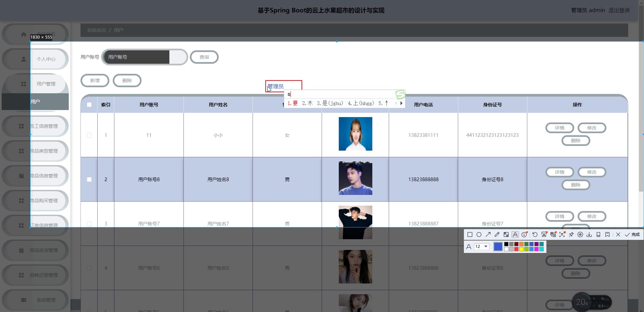Select the pencil drawing tool
The image size is (644, 312).
[497, 235]
